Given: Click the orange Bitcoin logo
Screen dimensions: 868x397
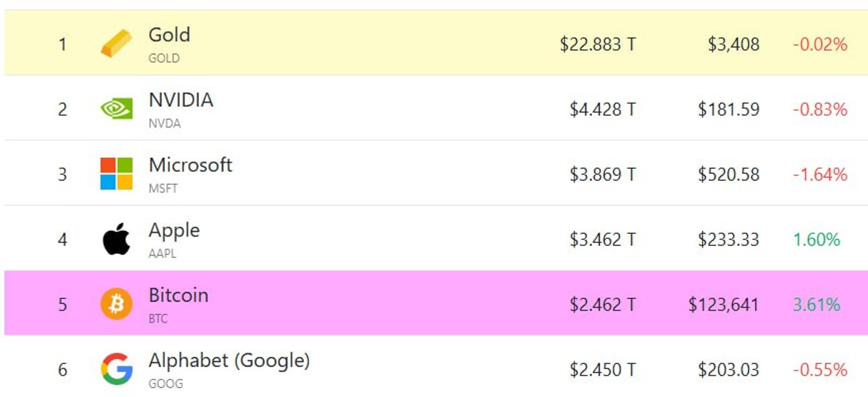Looking at the screenshot, I should pyautogui.click(x=116, y=304).
